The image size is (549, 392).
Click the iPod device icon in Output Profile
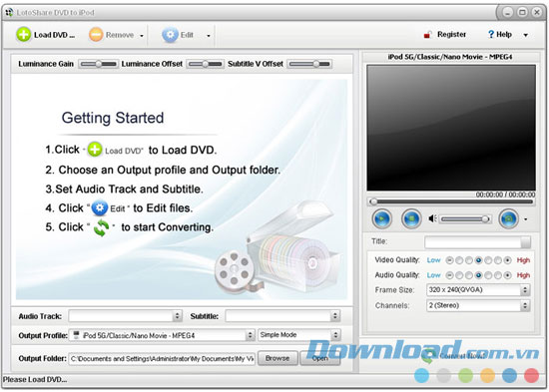[x=76, y=335]
